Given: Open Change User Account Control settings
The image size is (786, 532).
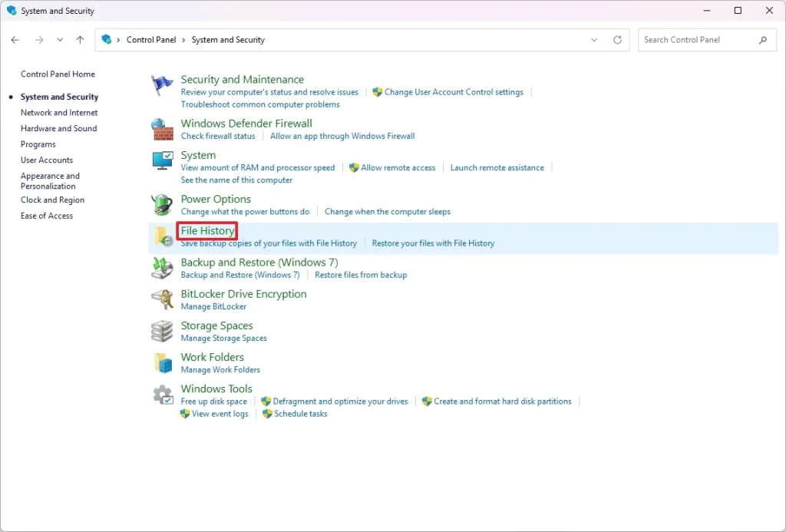Looking at the screenshot, I should (453, 92).
